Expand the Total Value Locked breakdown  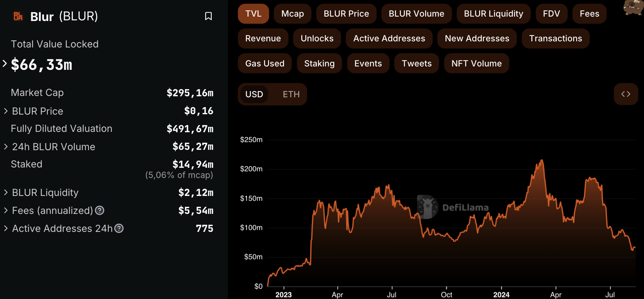5,63
